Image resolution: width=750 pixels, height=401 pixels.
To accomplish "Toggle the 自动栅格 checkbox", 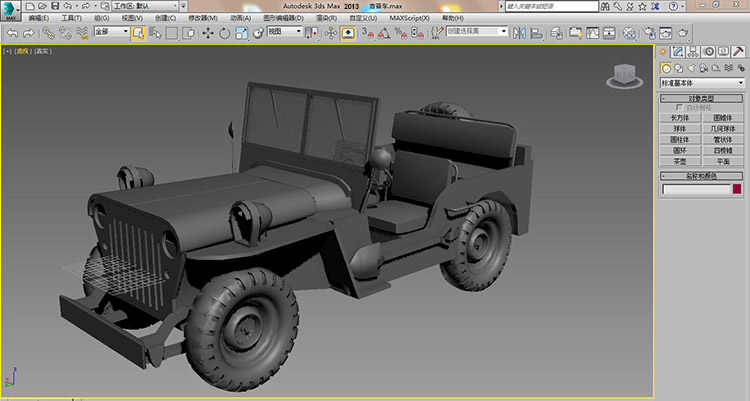I will 679,108.
